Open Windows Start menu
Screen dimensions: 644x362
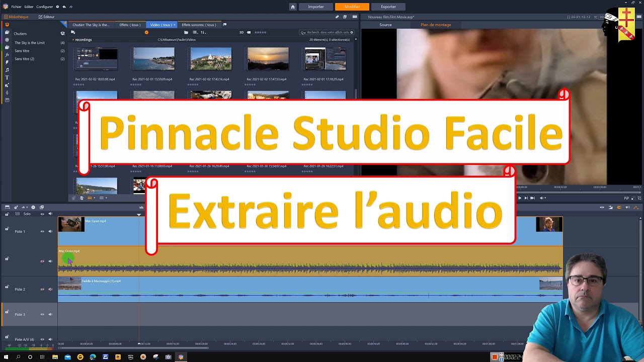[x=6, y=357]
